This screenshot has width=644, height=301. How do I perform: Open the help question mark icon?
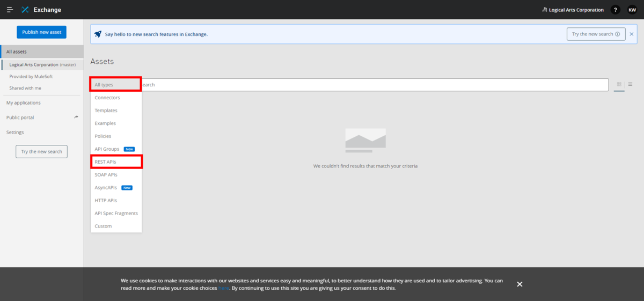tap(616, 10)
